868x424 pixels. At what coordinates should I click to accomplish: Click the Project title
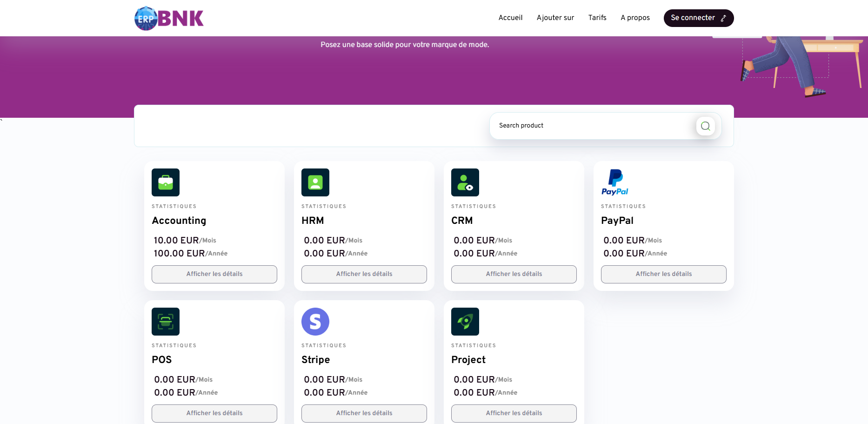tap(468, 360)
